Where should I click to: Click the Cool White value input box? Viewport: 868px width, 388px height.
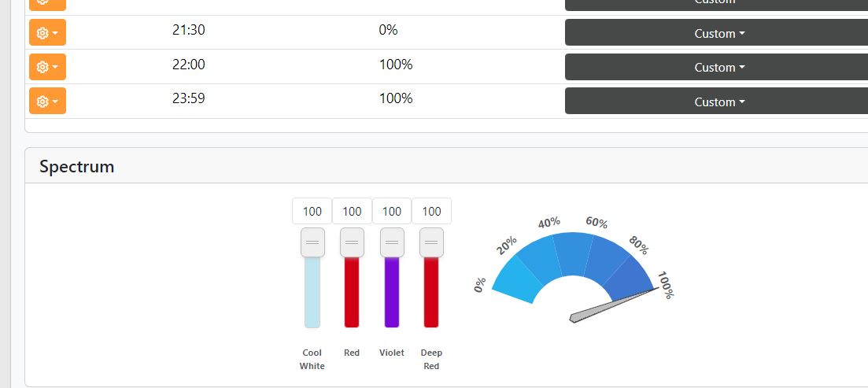[x=312, y=211]
